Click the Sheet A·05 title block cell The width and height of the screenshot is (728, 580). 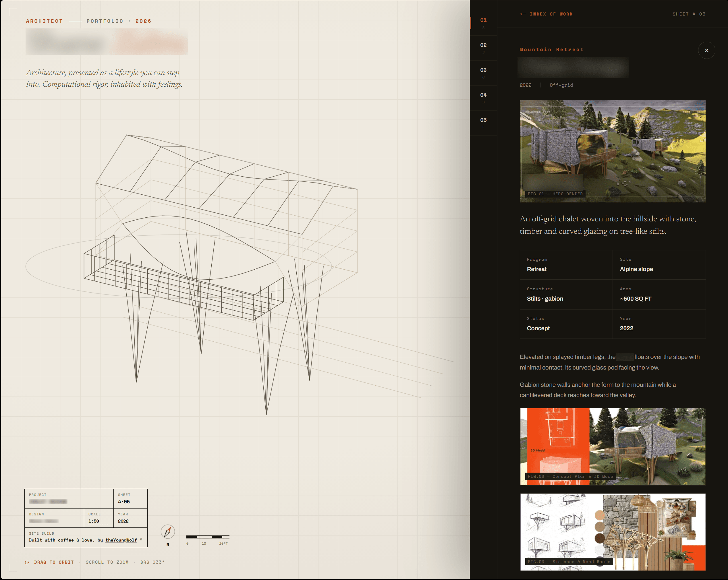point(130,498)
